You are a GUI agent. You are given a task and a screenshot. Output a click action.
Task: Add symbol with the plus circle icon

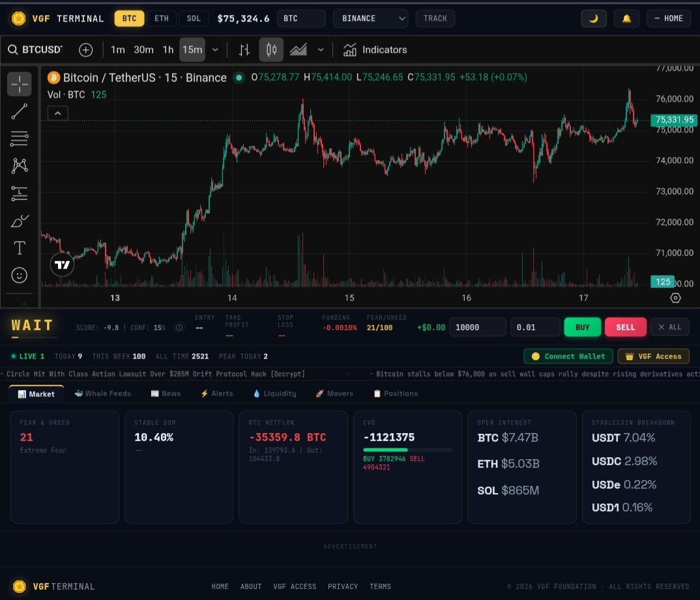coord(86,50)
